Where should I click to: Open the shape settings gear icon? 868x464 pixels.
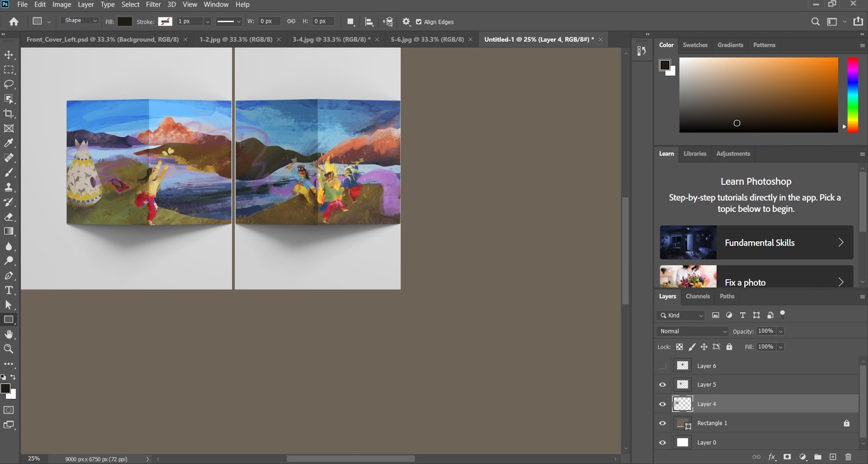[406, 22]
